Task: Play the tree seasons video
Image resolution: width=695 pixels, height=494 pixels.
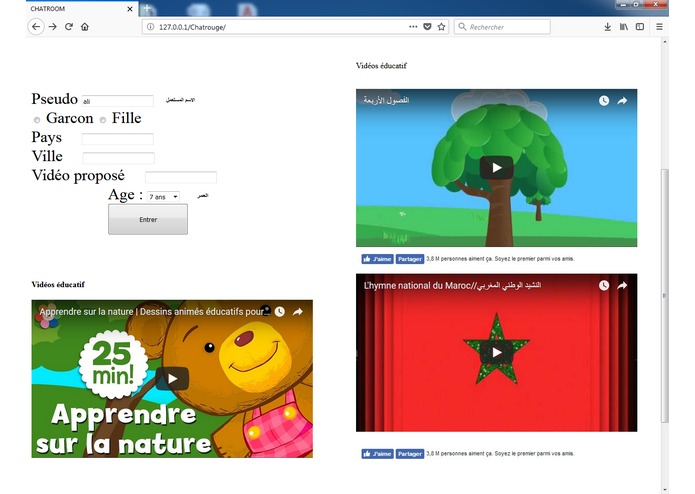Action: (496, 167)
